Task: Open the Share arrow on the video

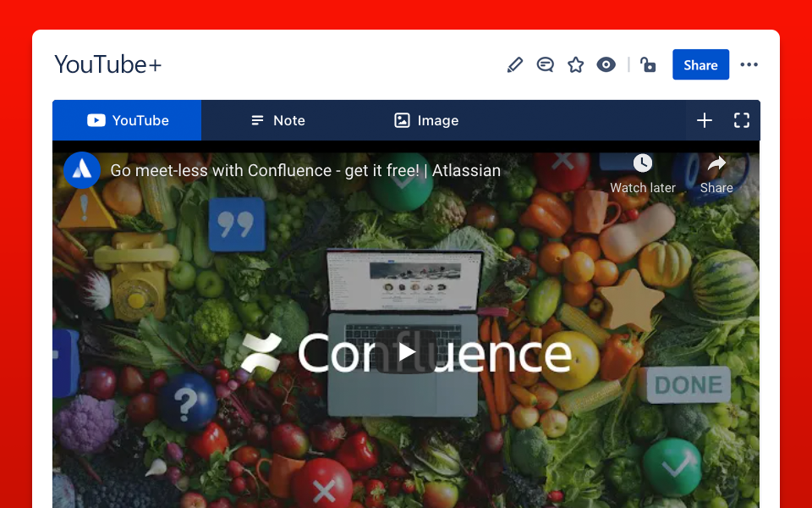Action: pyautogui.click(x=716, y=163)
